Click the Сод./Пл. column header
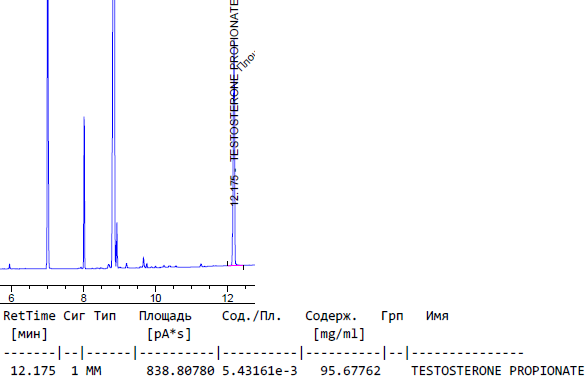The width and height of the screenshot is (588, 388). [252, 316]
